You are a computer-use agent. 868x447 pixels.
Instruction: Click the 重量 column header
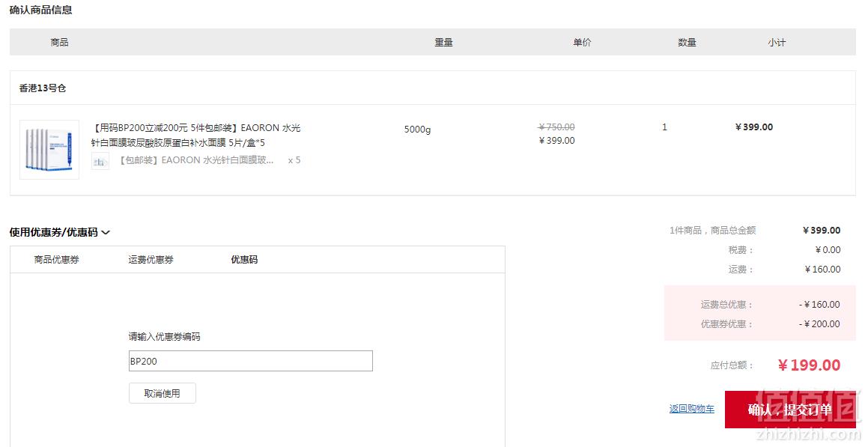pyautogui.click(x=443, y=42)
